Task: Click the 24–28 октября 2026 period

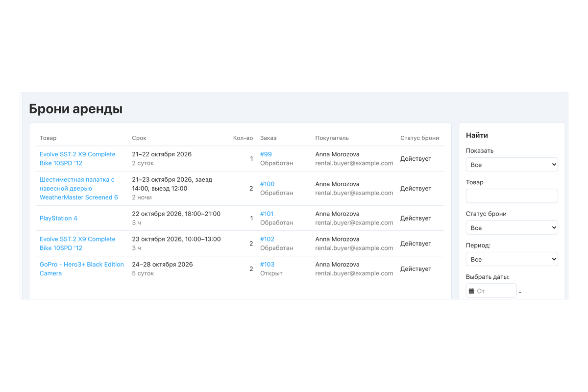Action: pyautogui.click(x=162, y=265)
